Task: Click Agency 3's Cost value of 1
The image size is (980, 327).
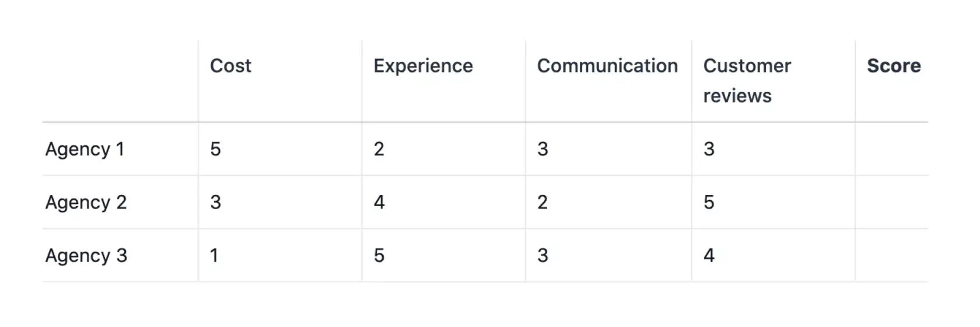Action: 214,256
